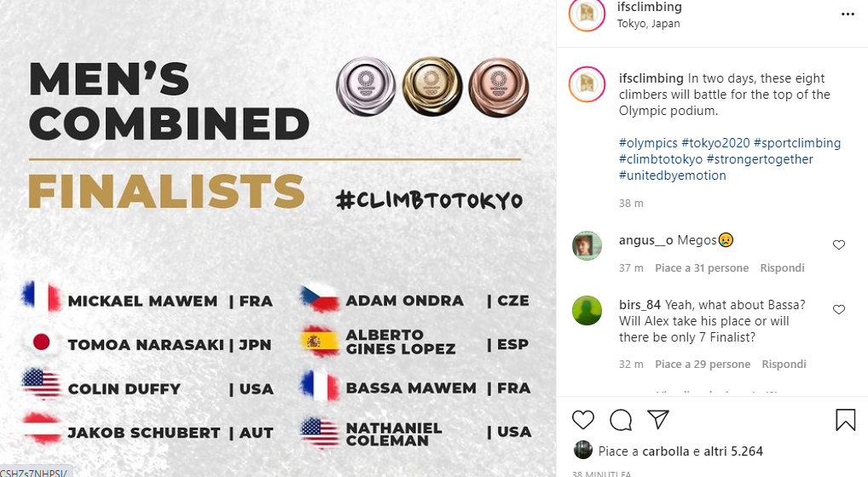Open the #olympics hashtag
The width and height of the screenshot is (868, 477).
point(648,143)
